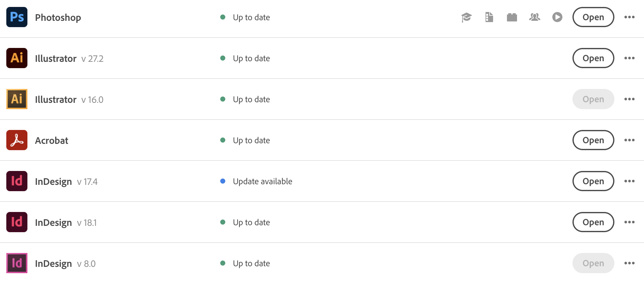Open InDesign v 18.1
The height and width of the screenshot is (282, 644).
[x=593, y=222]
